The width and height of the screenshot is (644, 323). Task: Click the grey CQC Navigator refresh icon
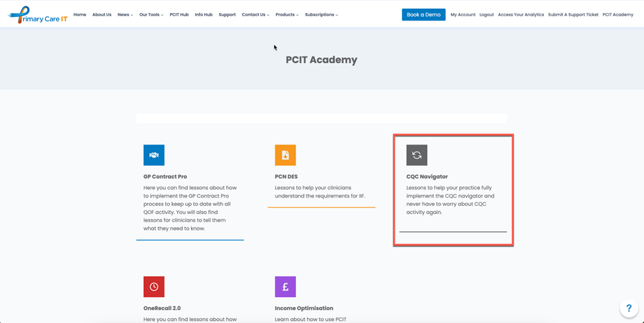pyautogui.click(x=417, y=155)
